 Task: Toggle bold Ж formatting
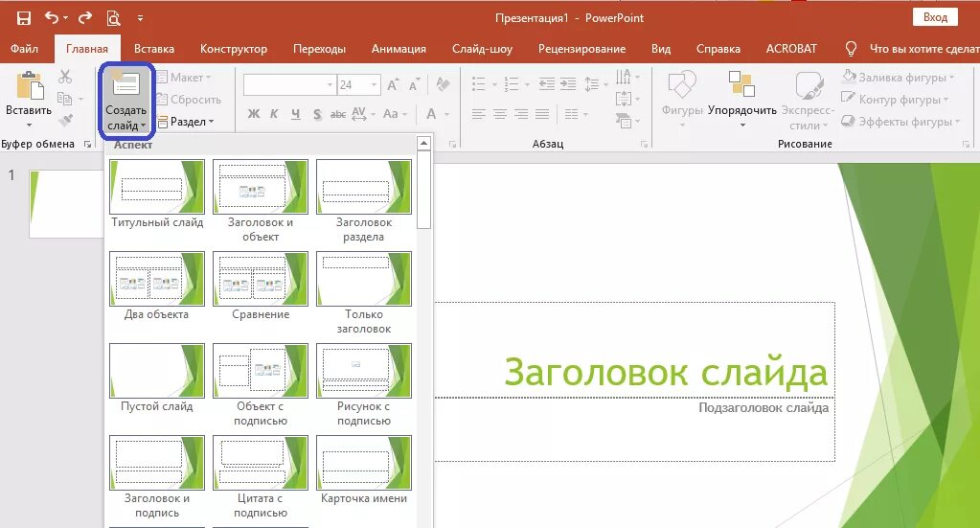click(x=253, y=114)
